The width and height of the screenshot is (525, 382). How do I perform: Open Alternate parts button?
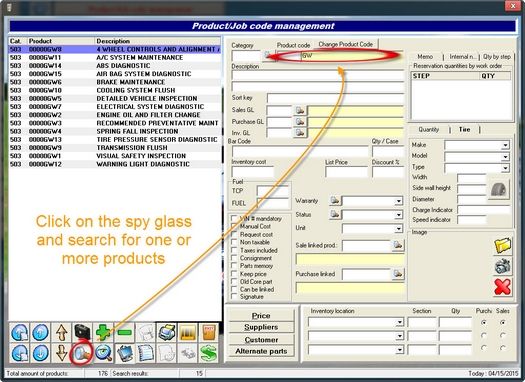coord(261,351)
